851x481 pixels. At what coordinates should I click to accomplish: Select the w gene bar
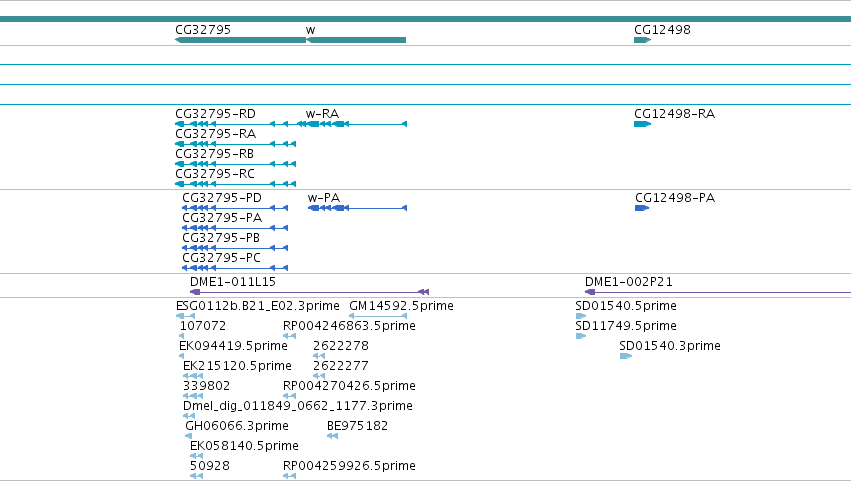[356, 40]
